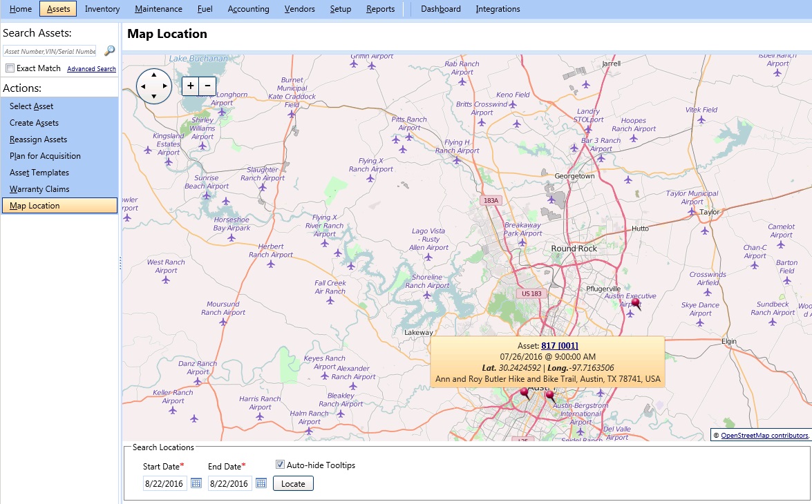Zoom out with the minus button

click(x=207, y=86)
